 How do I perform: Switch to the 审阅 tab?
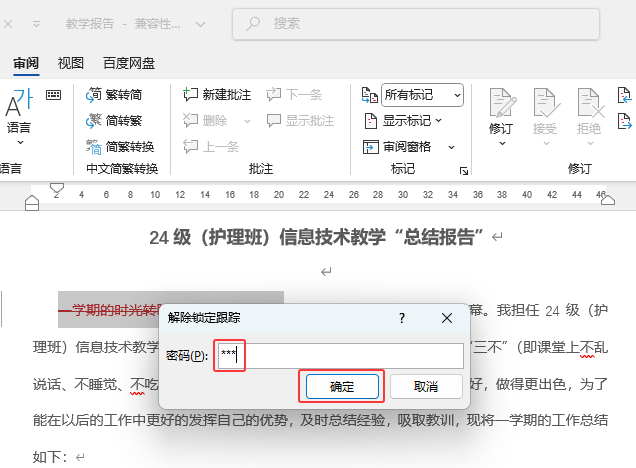pos(26,63)
